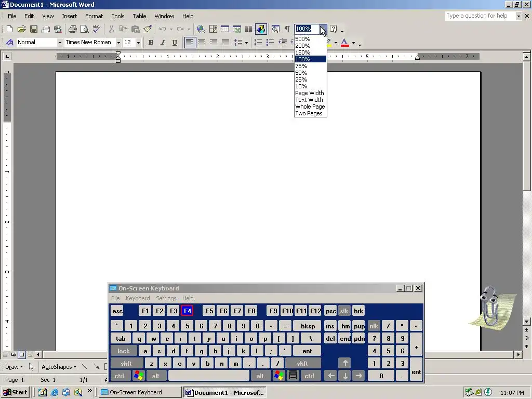The height and width of the screenshot is (399, 532).
Task: Create a new blank document icon
Action: pos(9,29)
